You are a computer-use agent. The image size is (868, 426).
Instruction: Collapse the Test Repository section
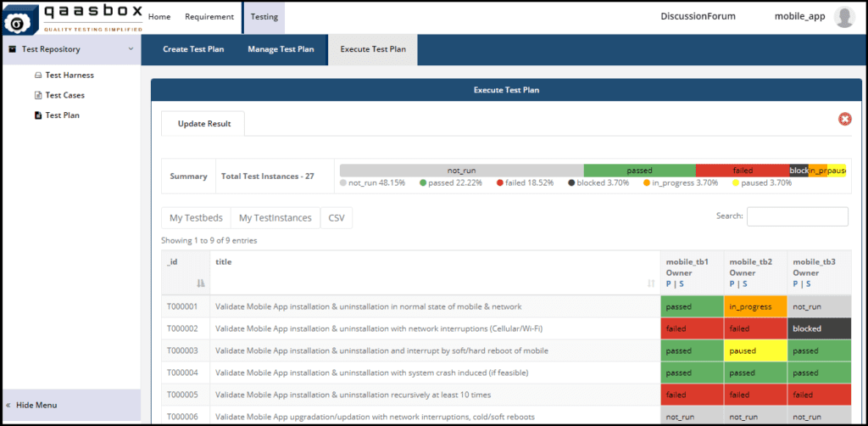click(x=131, y=49)
